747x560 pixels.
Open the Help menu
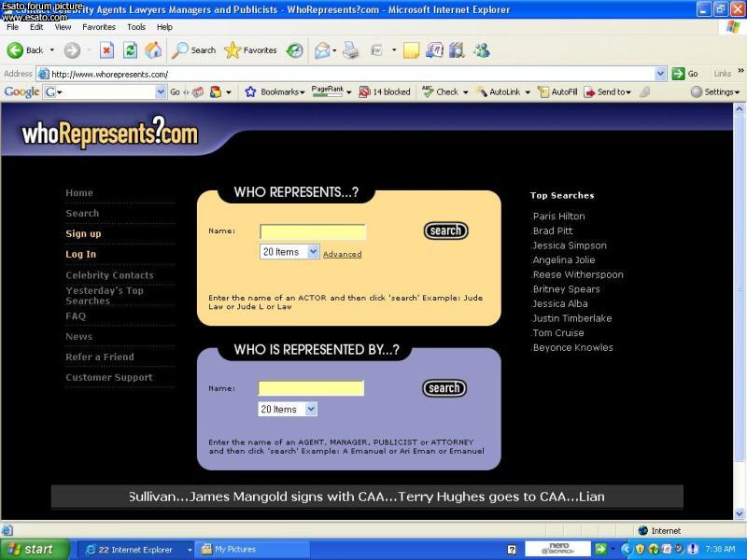(164, 27)
